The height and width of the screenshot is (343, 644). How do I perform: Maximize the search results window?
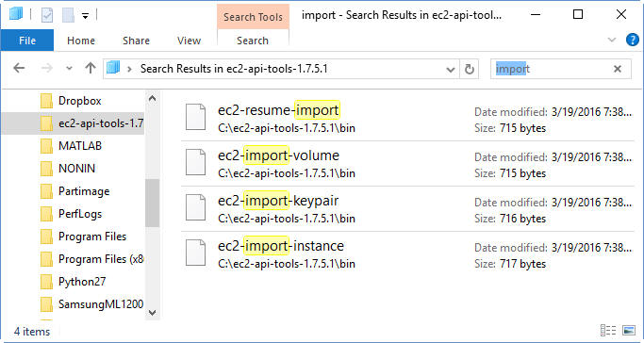click(578, 15)
